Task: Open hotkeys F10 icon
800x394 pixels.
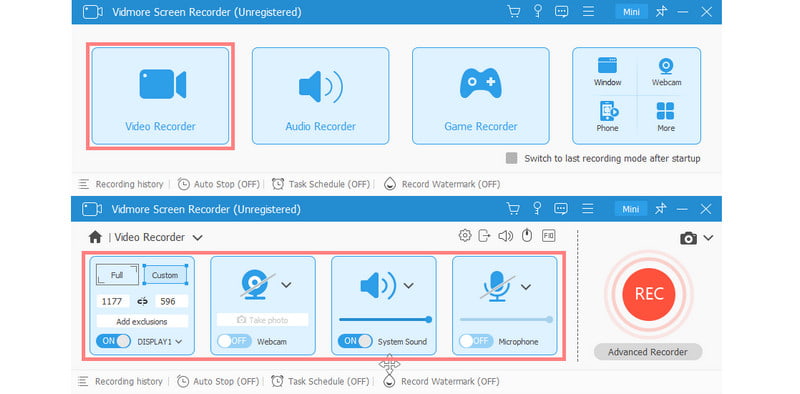Action: coord(548,235)
